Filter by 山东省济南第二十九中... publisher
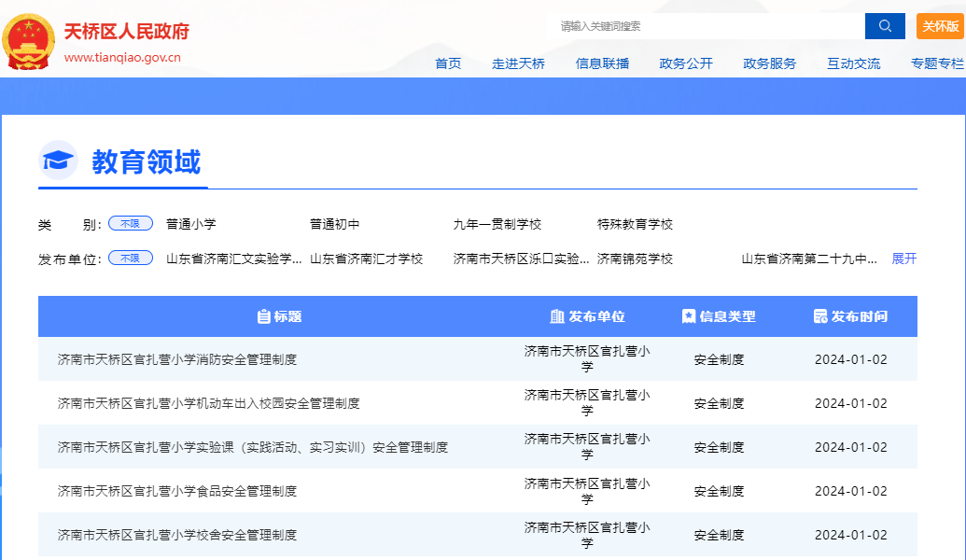 pyautogui.click(x=809, y=259)
